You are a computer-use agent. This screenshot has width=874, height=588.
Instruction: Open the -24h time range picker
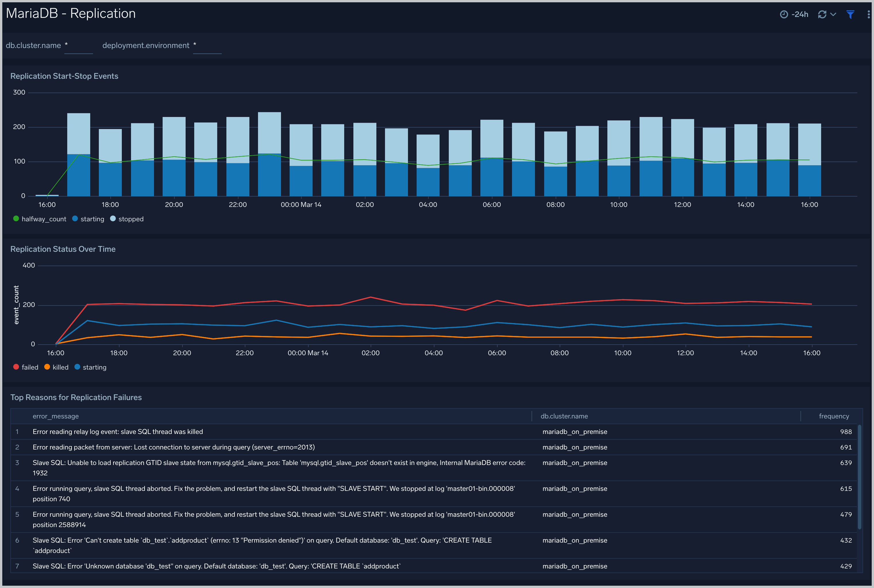(794, 14)
